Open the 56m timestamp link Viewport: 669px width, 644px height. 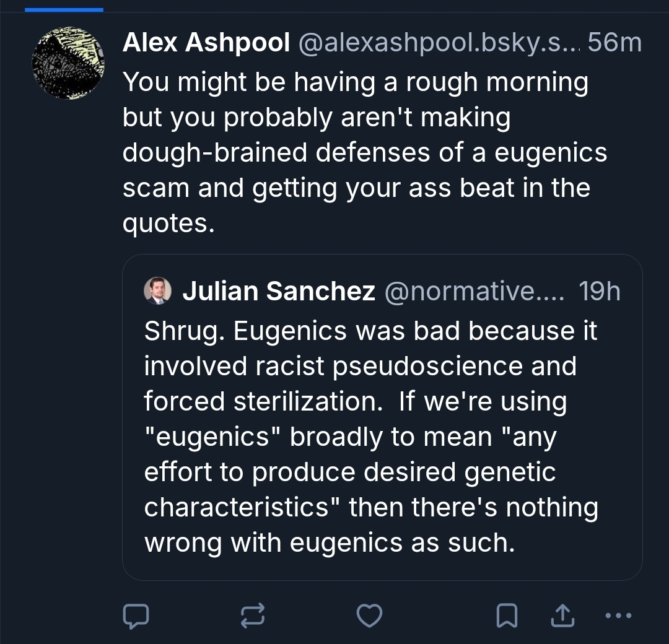pos(614,43)
